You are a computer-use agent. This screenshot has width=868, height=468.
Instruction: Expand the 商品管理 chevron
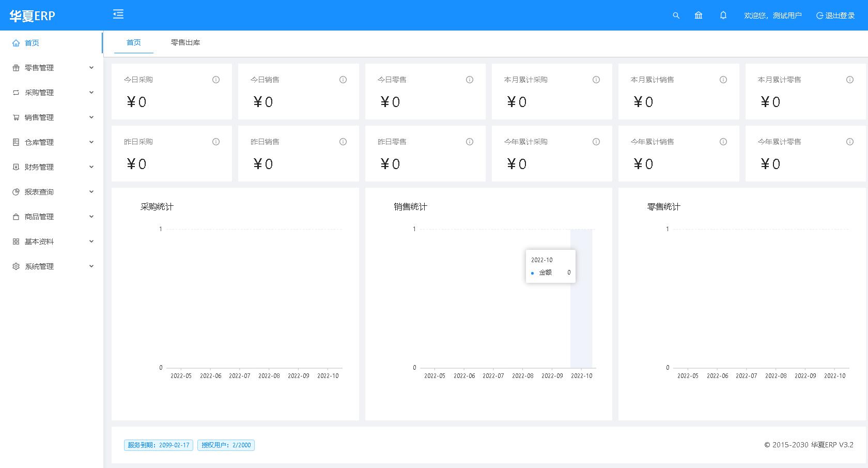point(91,217)
